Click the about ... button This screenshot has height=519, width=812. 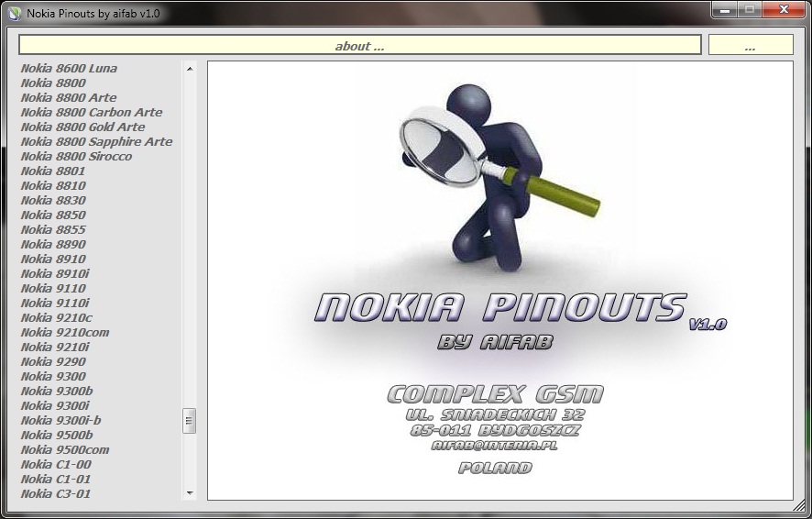point(360,45)
